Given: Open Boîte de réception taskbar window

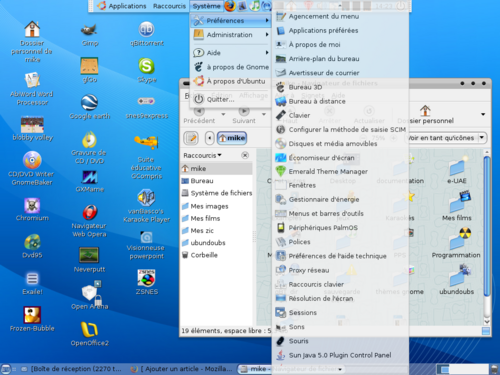Looking at the screenshot, I should point(71,369).
